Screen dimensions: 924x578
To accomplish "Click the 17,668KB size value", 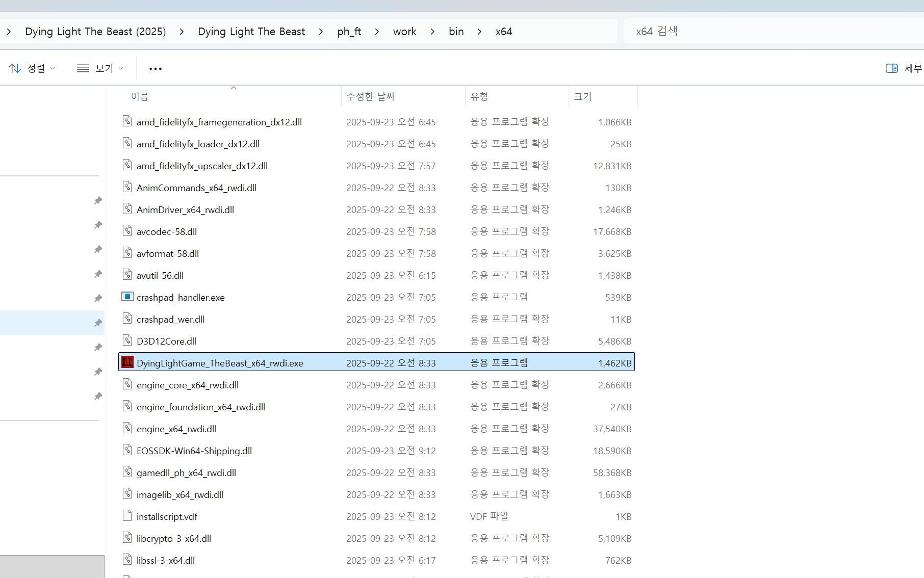I will [x=612, y=231].
